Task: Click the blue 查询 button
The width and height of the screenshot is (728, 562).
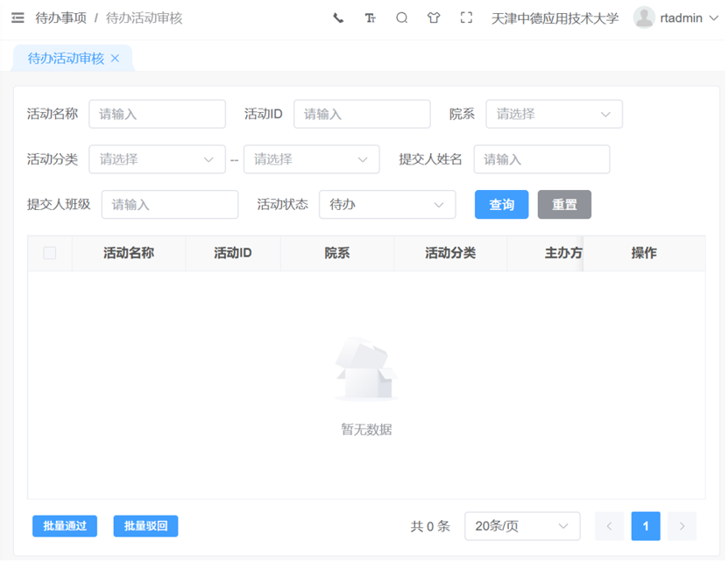Action: tap(503, 205)
